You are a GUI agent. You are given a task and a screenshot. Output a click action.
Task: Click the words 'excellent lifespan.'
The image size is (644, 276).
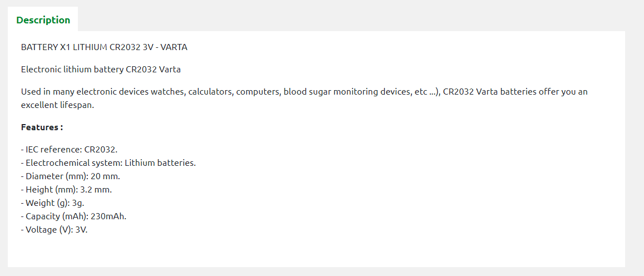click(x=57, y=105)
